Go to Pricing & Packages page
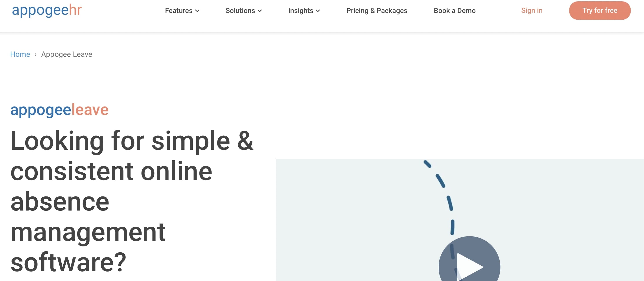The width and height of the screenshot is (644, 281). (x=377, y=11)
